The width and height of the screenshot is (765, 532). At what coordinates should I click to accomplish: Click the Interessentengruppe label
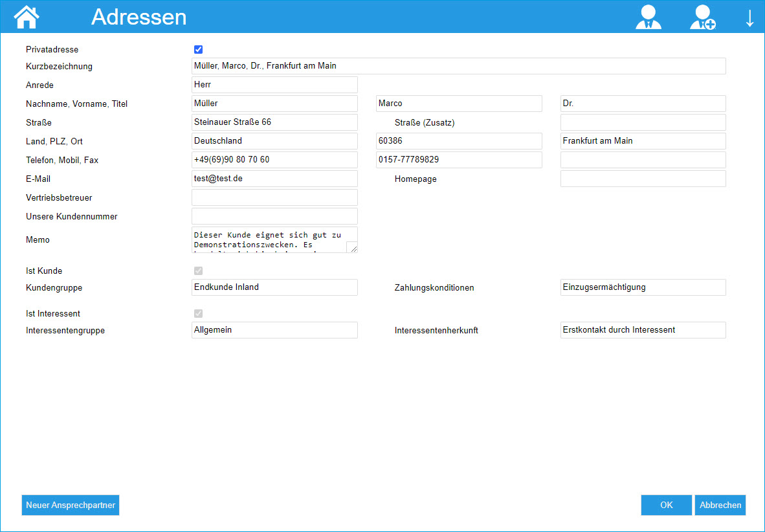point(65,331)
